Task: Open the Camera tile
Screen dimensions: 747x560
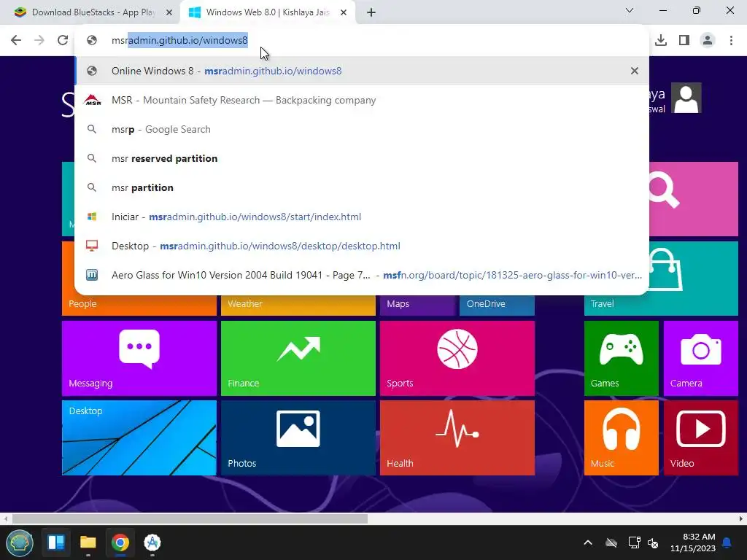Action: tap(701, 358)
